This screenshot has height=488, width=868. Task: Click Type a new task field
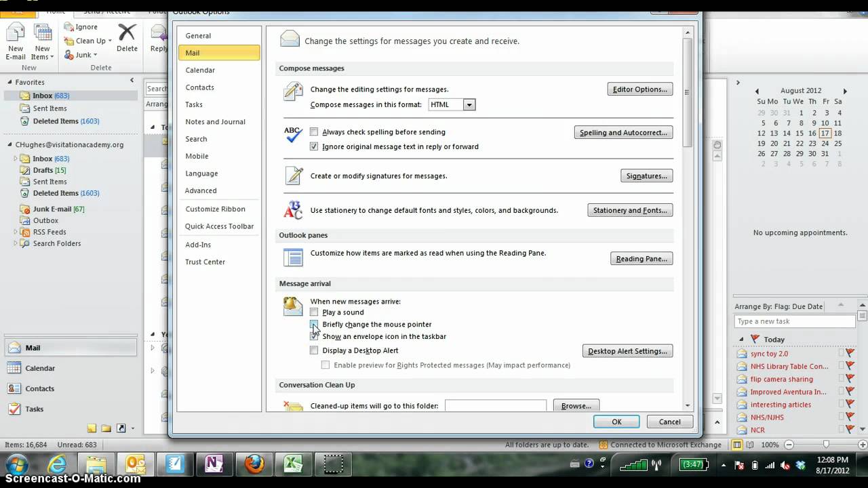pyautogui.click(x=795, y=321)
